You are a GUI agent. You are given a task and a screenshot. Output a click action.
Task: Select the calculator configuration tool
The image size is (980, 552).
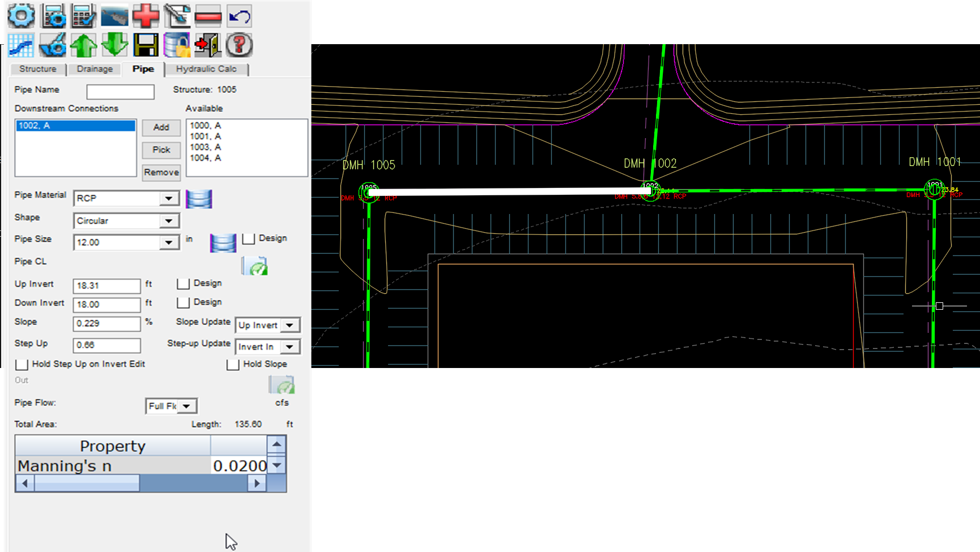(52, 16)
